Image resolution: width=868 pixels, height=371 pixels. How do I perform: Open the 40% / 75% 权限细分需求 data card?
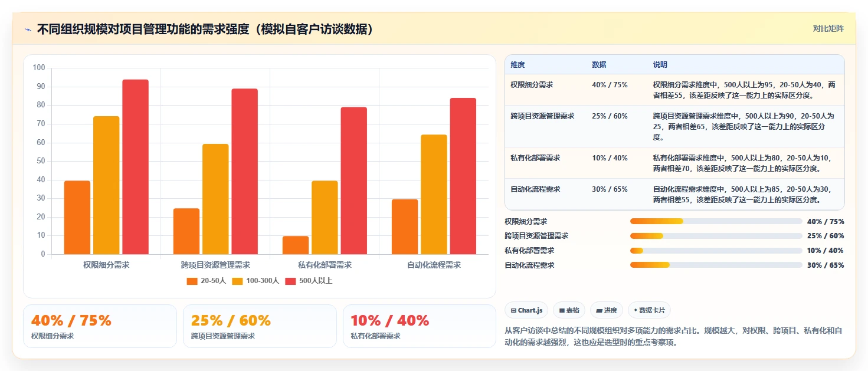pos(100,326)
